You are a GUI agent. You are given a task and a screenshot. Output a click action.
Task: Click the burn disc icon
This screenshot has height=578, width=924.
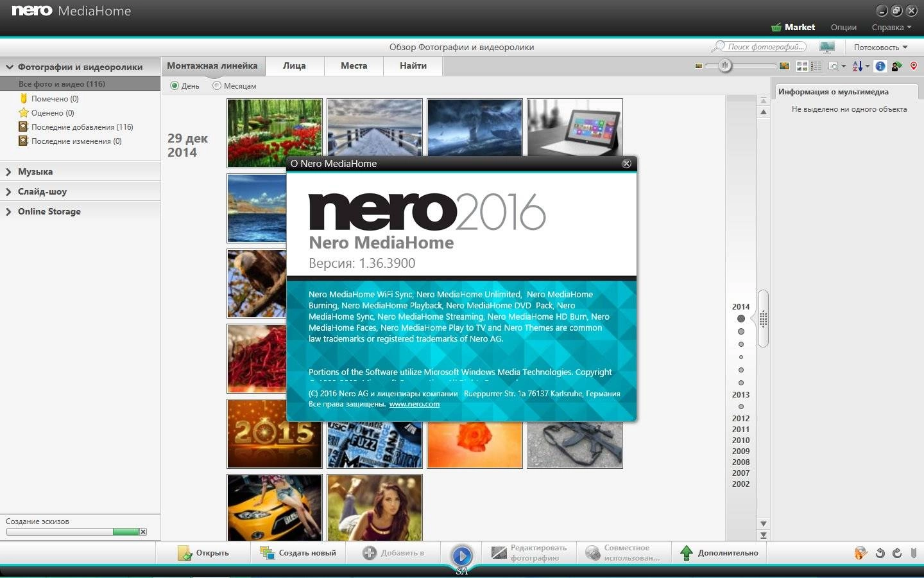(x=861, y=552)
